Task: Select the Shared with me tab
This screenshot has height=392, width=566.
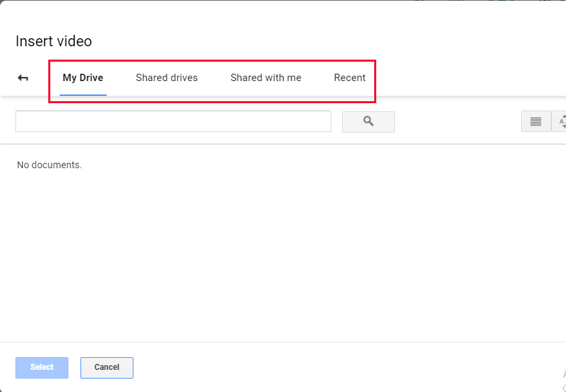Action: pos(266,78)
